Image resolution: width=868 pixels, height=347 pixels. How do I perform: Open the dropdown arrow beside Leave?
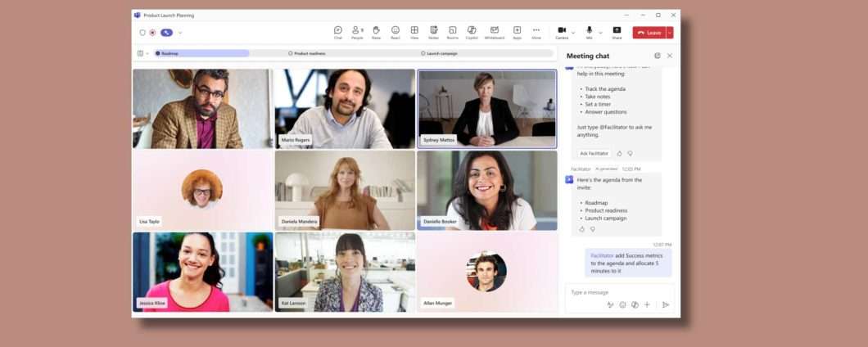(670, 33)
